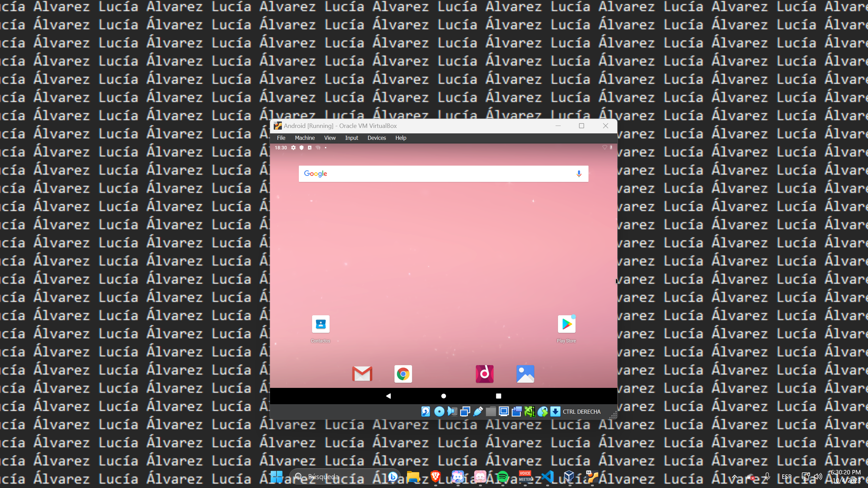
Task: Launch Gmail from the Android dock
Action: tap(362, 374)
